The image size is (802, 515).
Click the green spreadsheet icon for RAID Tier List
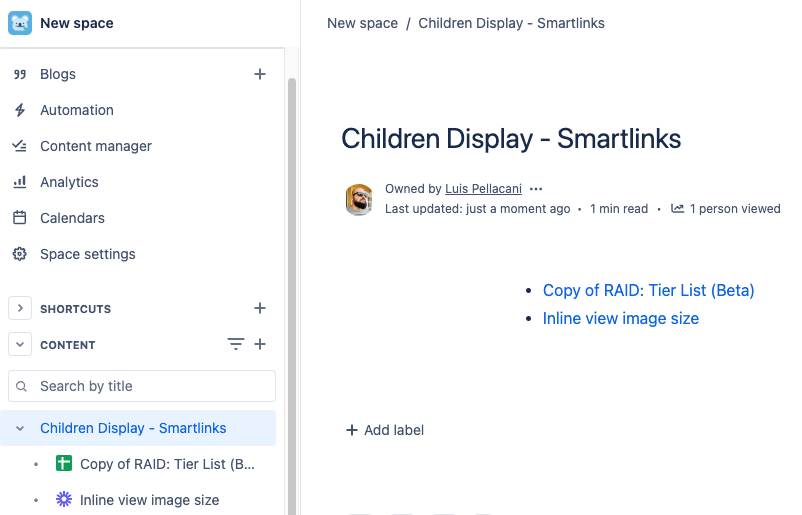[x=64, y=463]
